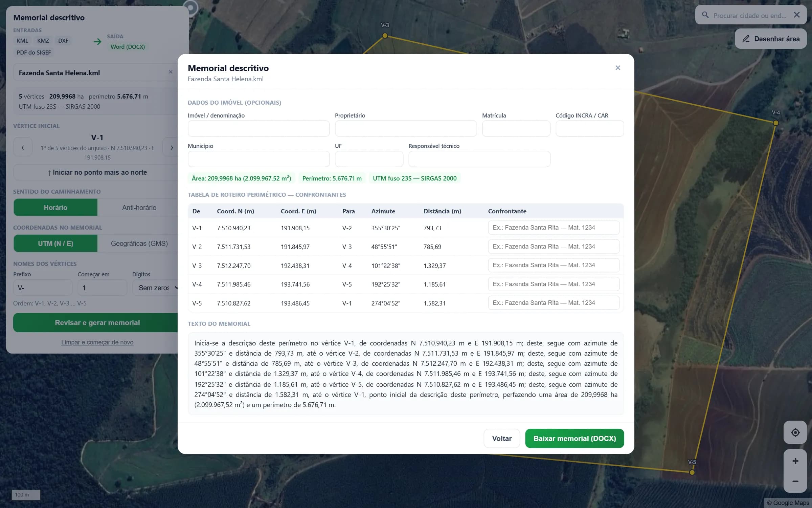Image resolution: width=812 pixels, height=508 pixels.
Task: Click the Voltar button
Action: click(x=502, y=438)
